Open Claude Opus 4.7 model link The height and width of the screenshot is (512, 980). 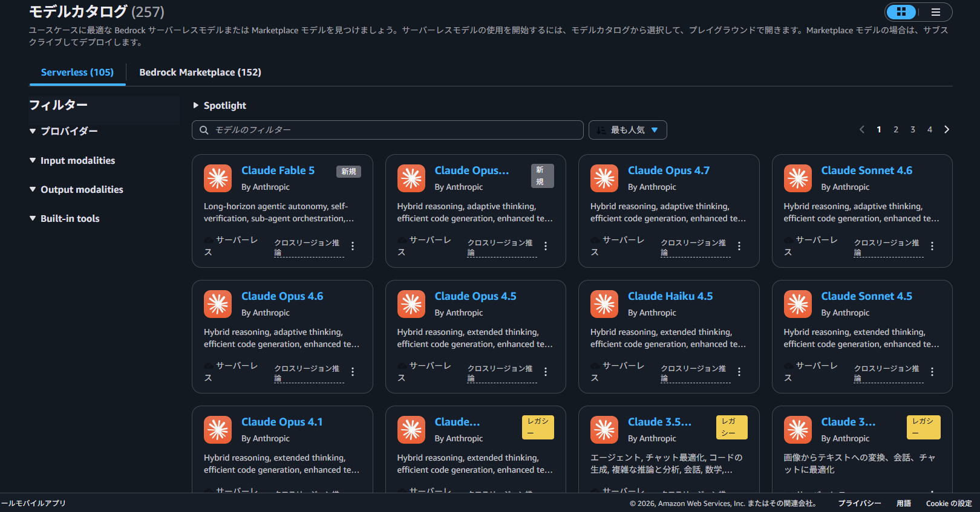(668, 170)
